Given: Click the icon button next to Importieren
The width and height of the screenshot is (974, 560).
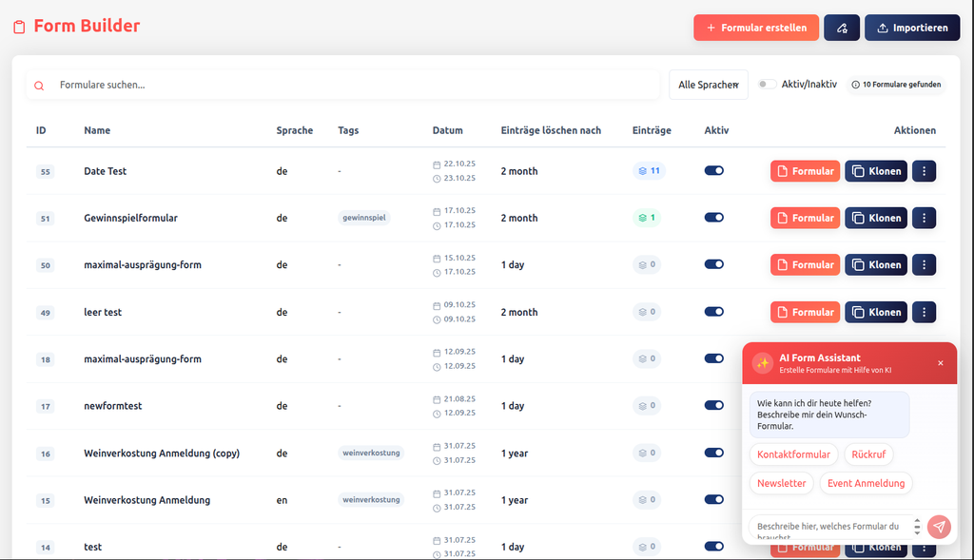Looking at the screenshot, I should click(x=842, y=28).
